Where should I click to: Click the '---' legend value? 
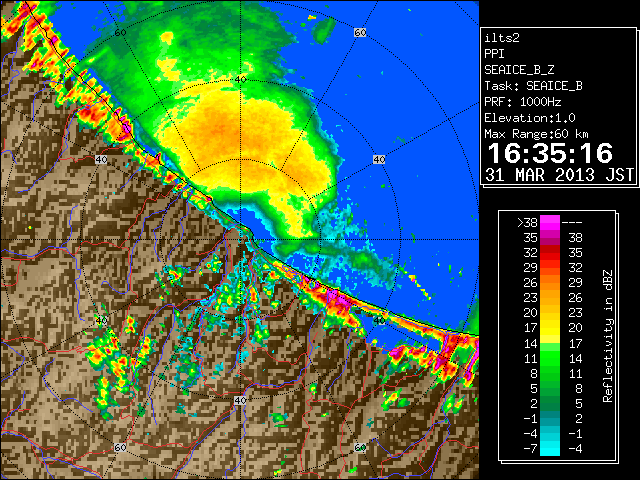(x=572, y=223)
